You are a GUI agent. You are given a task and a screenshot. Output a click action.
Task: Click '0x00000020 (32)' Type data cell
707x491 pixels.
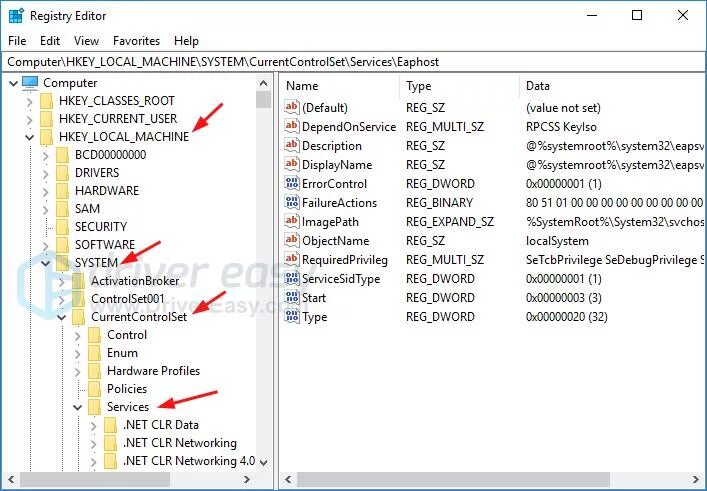coord(567,317)
